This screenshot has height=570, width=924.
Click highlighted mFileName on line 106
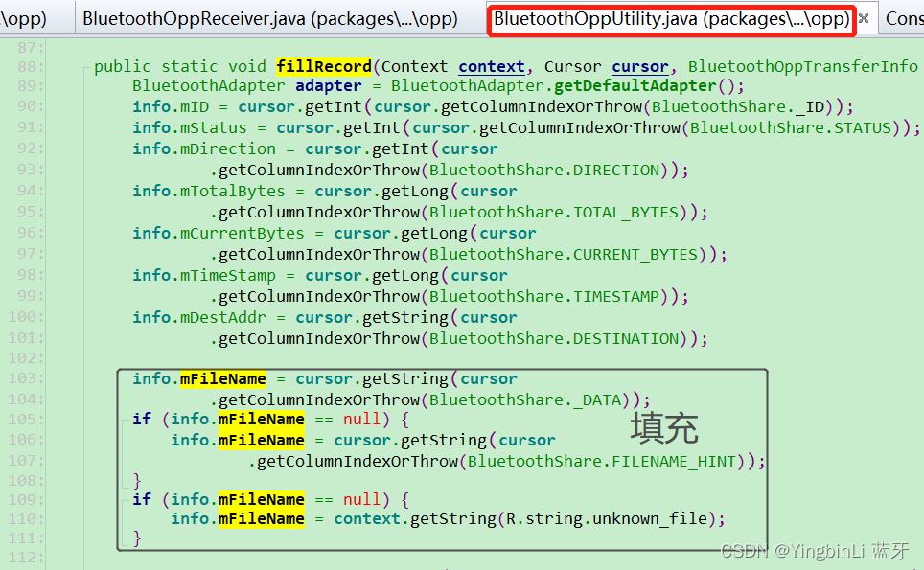coord(262,441)
